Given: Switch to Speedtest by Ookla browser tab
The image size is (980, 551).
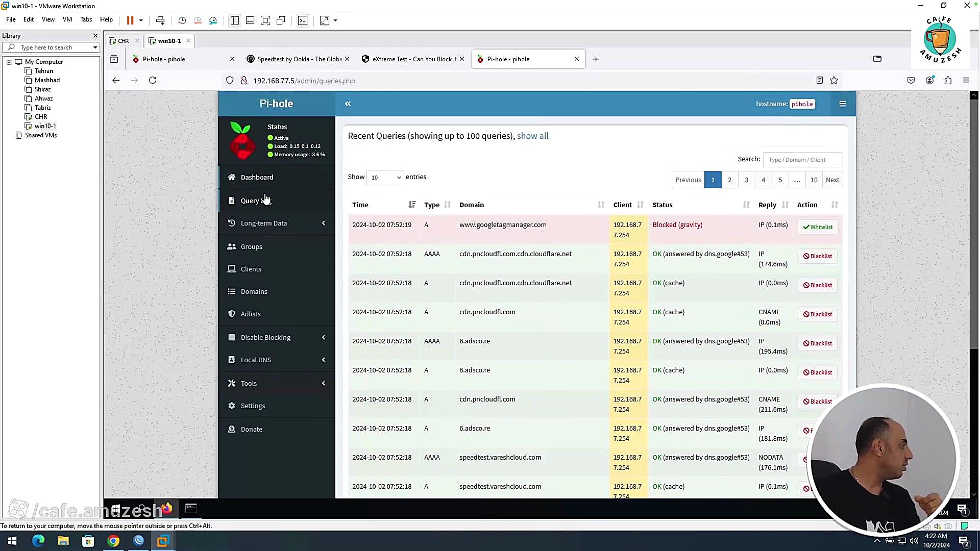Looking at the screenshot, I should (x=298, y=59).
